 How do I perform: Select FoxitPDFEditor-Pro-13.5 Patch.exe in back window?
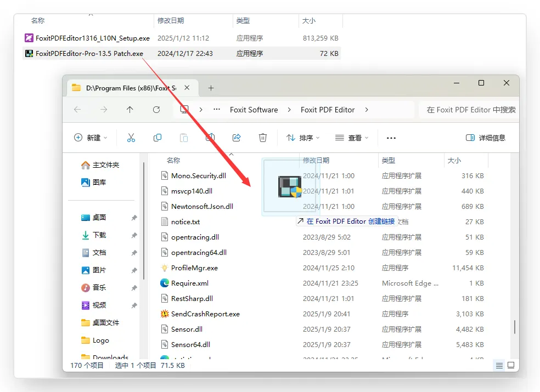182,53
